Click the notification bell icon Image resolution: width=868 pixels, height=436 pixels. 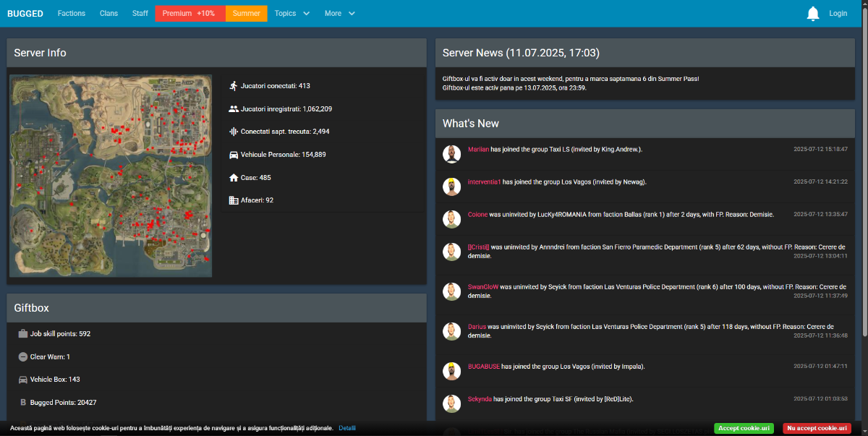[x=813, y=14]
